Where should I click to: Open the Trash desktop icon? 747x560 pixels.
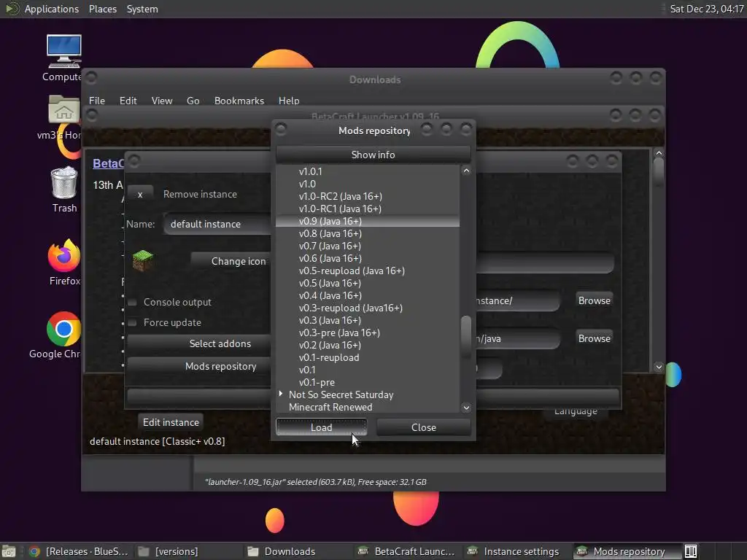click(64, 182)
